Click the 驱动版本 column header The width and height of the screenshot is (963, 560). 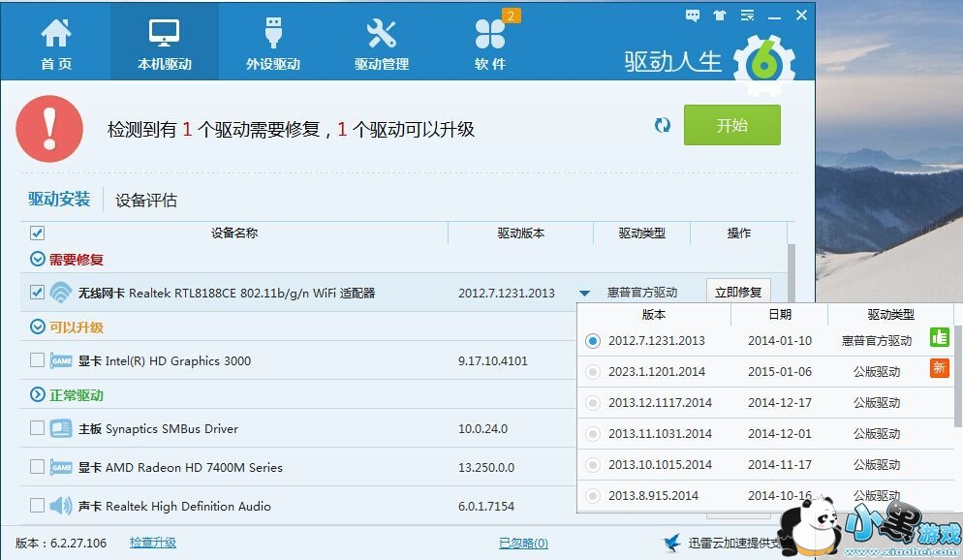click(x=521, y=233)
